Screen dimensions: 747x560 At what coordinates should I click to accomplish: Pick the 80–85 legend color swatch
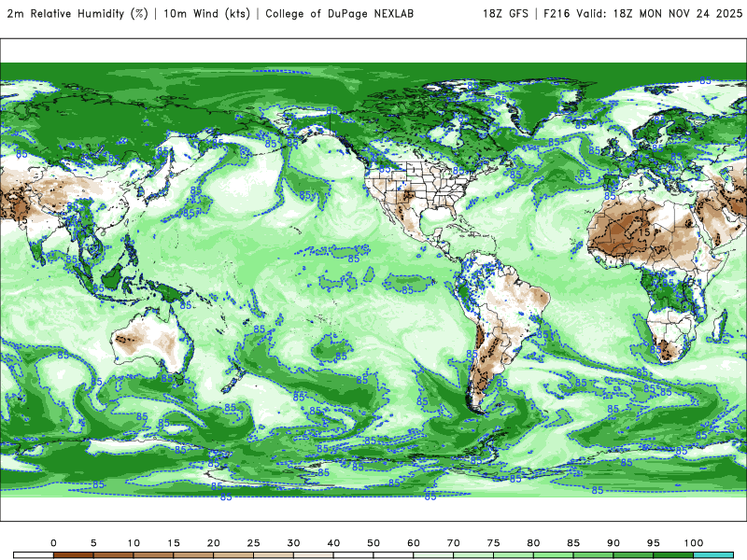click(554, 555)
